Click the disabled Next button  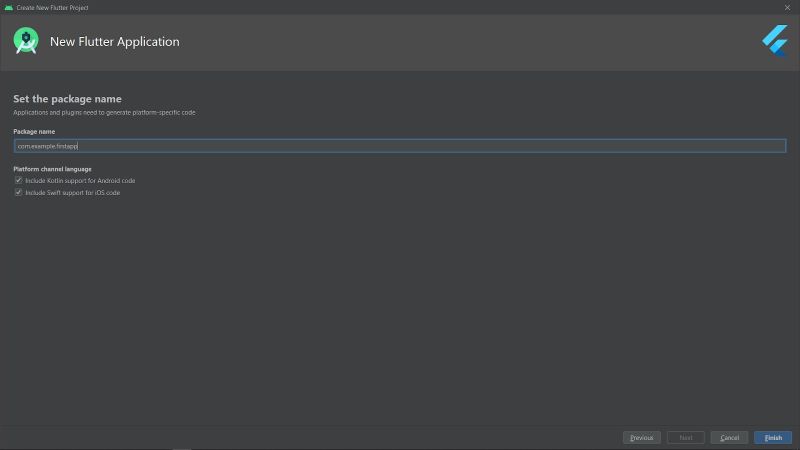[686, 438]
